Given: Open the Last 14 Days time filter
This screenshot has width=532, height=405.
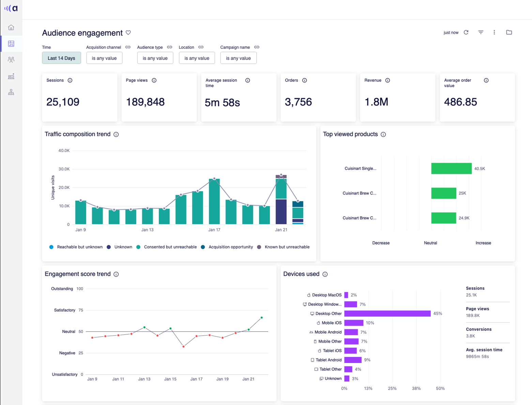Looking at the screenshot, I should pyautogui.click(x=61, y=58).
